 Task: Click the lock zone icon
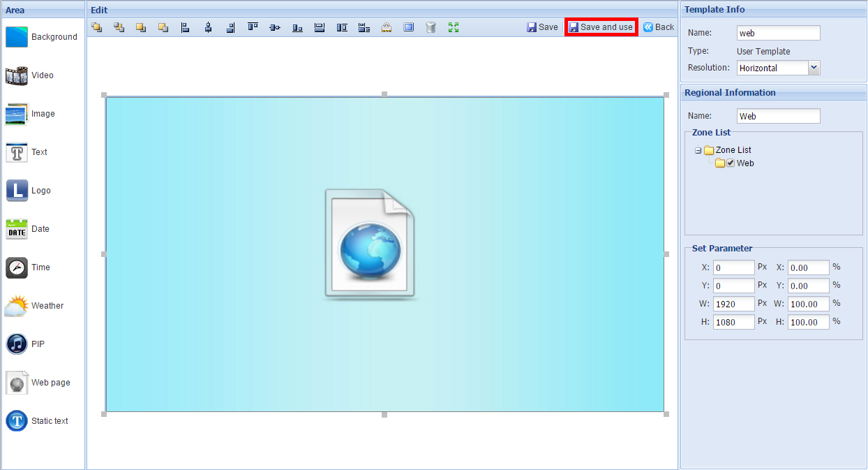(387, 27)
